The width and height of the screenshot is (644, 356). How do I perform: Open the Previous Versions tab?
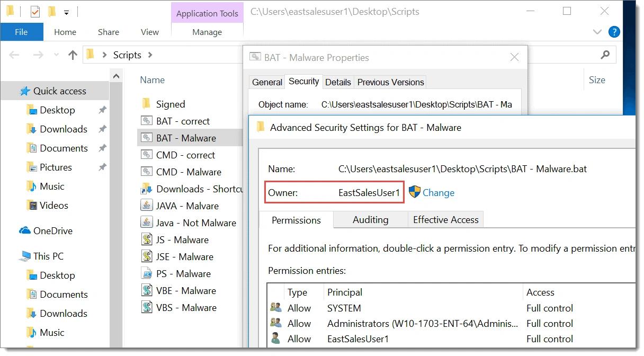390,82
